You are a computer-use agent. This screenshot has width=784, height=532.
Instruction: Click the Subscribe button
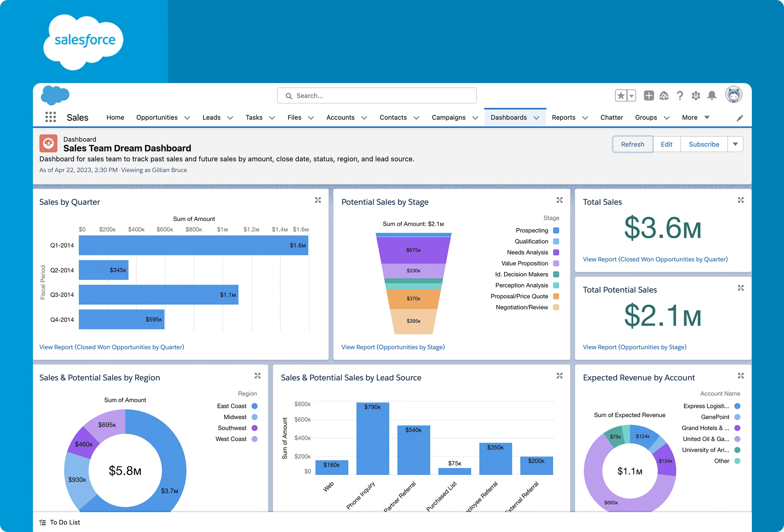tap(704, 144)
